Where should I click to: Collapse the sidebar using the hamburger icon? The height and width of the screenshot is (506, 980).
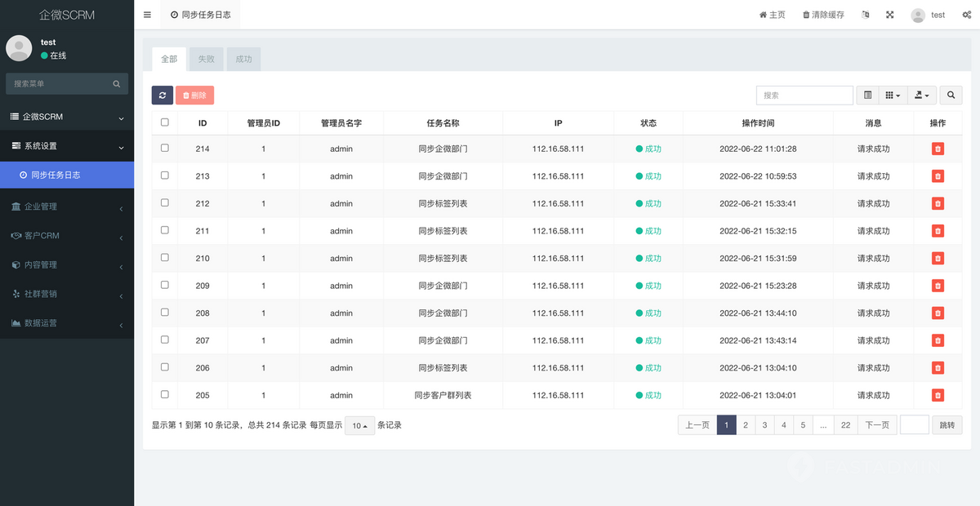(x=147, y=14)
